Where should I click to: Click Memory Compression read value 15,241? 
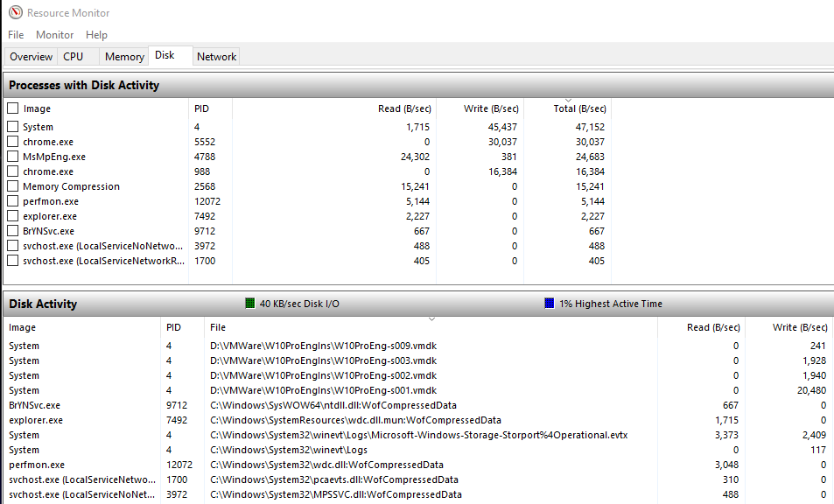[415, 186]
